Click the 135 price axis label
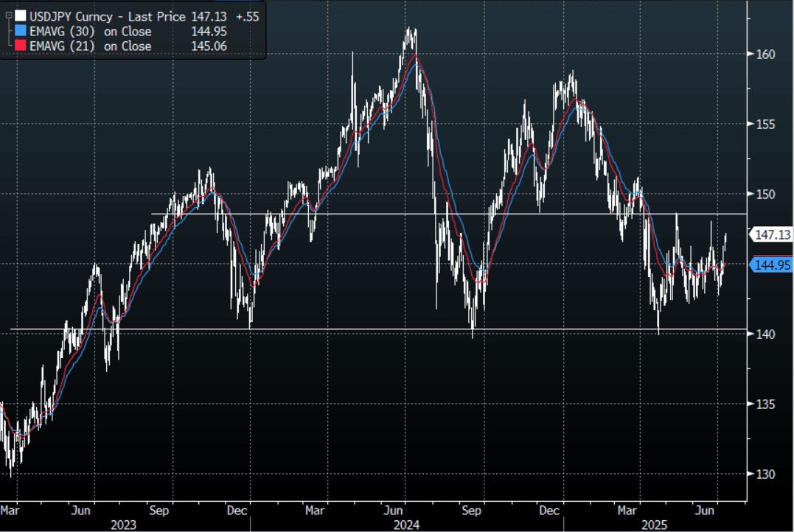 [766, 404]
